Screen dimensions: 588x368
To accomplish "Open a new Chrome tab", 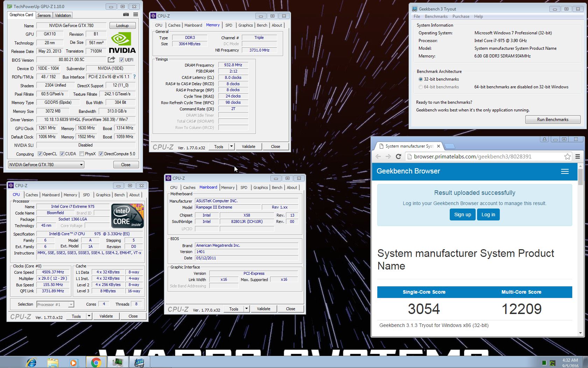I will pos(450,146).
